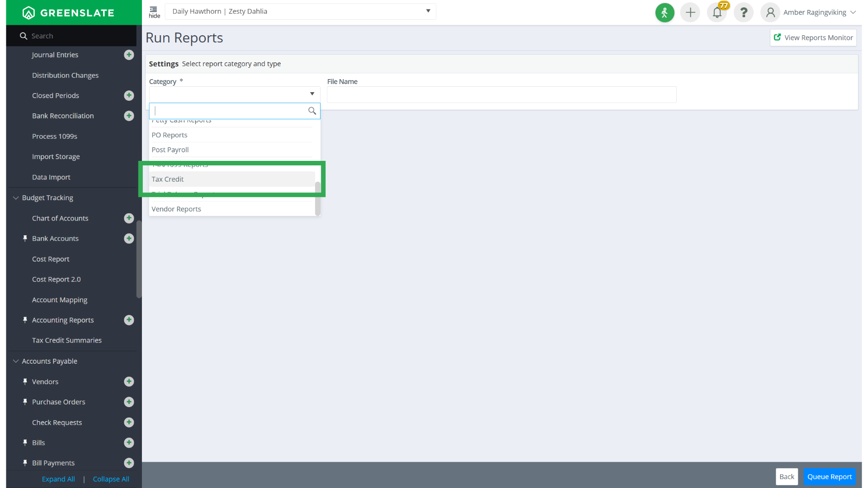Open Process 1099s in sidebar
Screen dimensions: 868x488
pos(55,136)
